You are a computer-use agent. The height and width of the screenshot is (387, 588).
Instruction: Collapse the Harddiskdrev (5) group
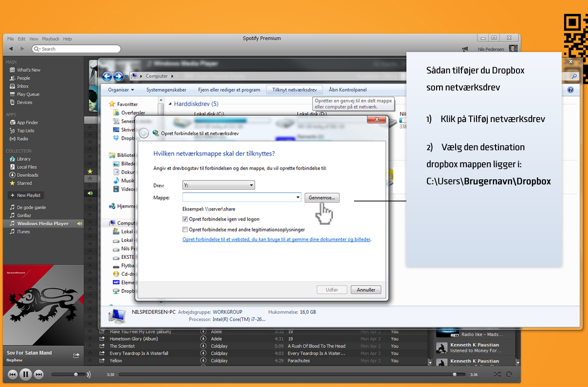pyautogui.click(x=170, y=104)
